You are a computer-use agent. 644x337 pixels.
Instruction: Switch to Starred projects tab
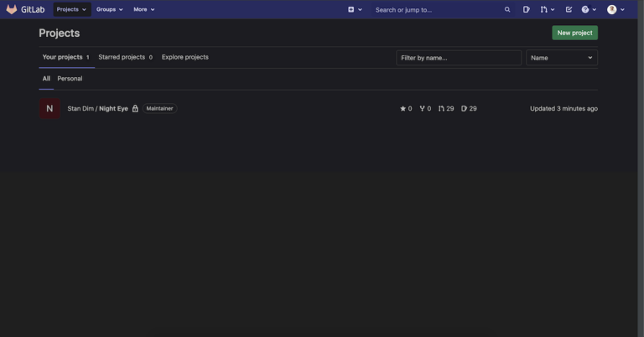pyautogui.click(x=125, y=57)
